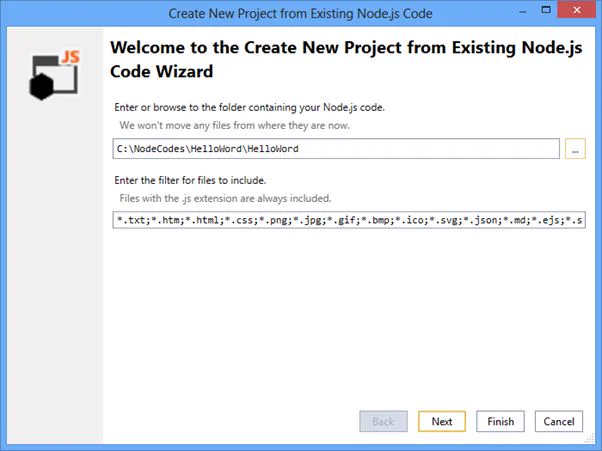Image resolution: width=602 pixels, height=451 pixels.
Task: Focus the file filter extensions field
Action: point(349,220)
